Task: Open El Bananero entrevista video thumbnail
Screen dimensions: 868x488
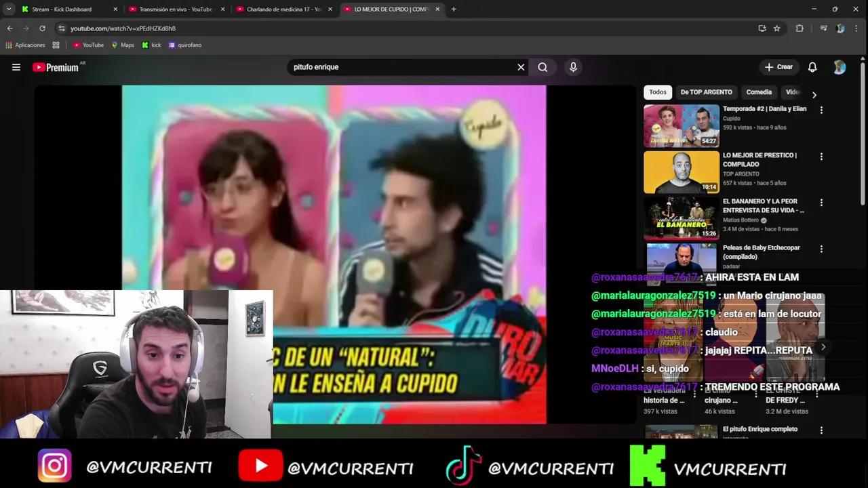Action: coord(682,218)
